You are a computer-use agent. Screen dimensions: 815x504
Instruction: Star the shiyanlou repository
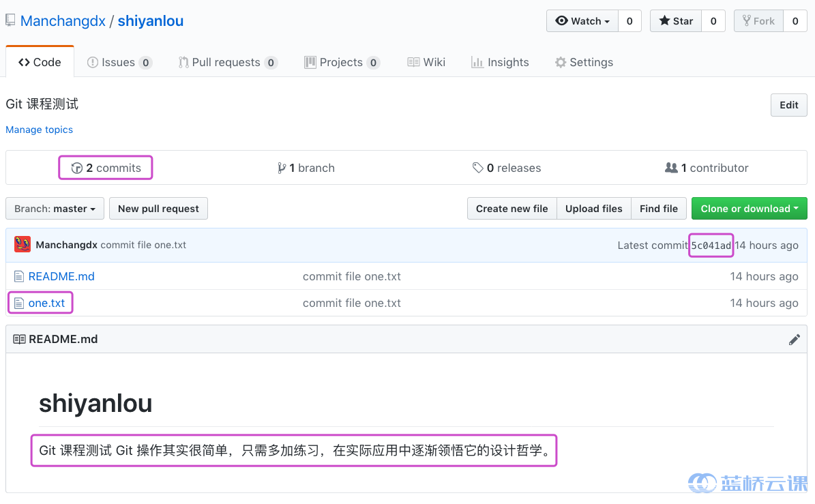[676, 20]
